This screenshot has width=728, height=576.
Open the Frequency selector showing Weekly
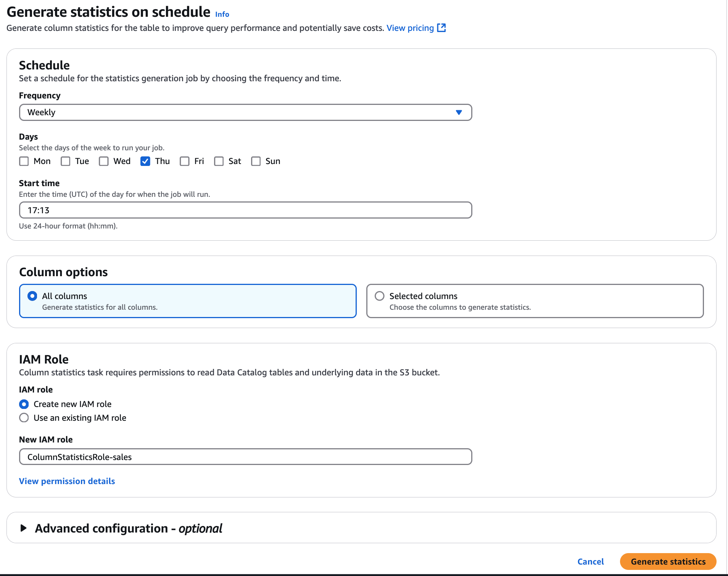tap(245, 112)
